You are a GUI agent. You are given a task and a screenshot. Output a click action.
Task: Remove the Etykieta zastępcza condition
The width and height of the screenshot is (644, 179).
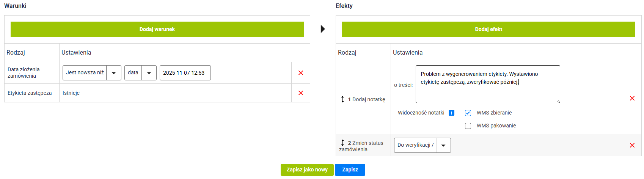pyautogui.click(x=301, y=93)
